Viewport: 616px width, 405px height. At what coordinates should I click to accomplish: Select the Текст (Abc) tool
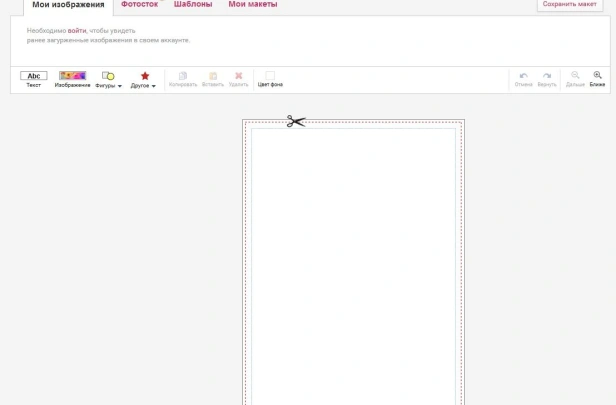coord(33,76)
